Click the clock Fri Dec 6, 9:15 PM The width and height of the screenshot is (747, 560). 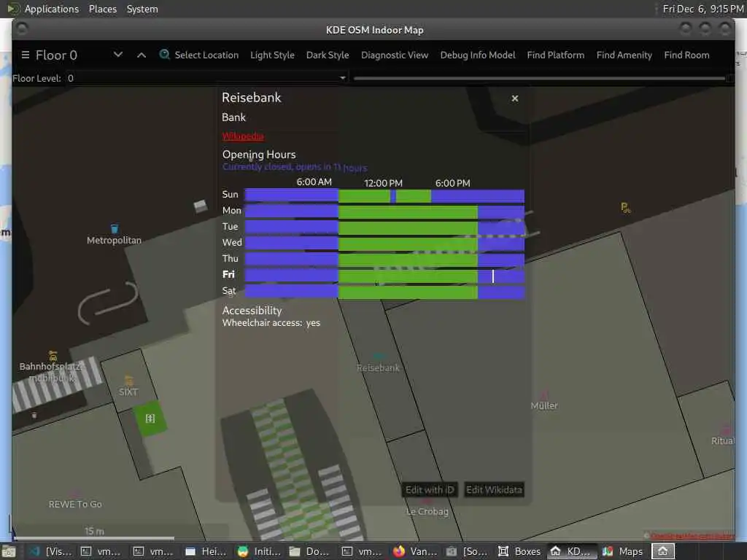pyautogui.click(x=703, y=9)
